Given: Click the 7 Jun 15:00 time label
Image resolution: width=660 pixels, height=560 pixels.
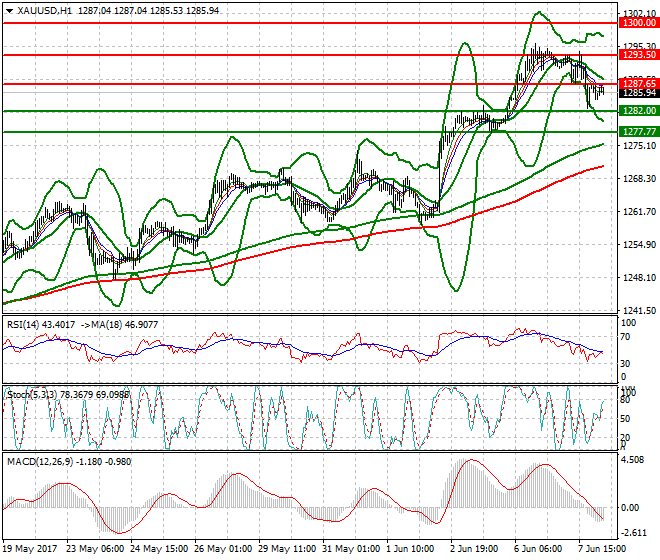Looking at the screenshot, I should pos(602,549).
